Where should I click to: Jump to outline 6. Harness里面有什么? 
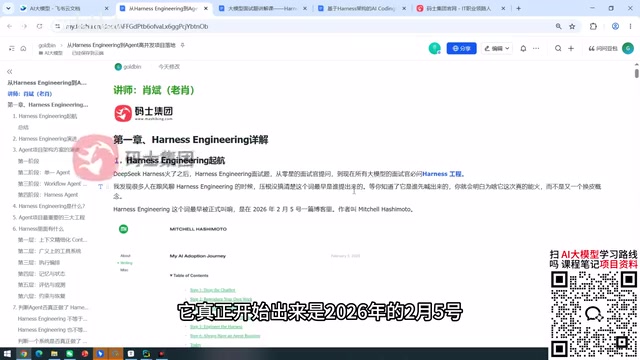(x=38, y=229)
